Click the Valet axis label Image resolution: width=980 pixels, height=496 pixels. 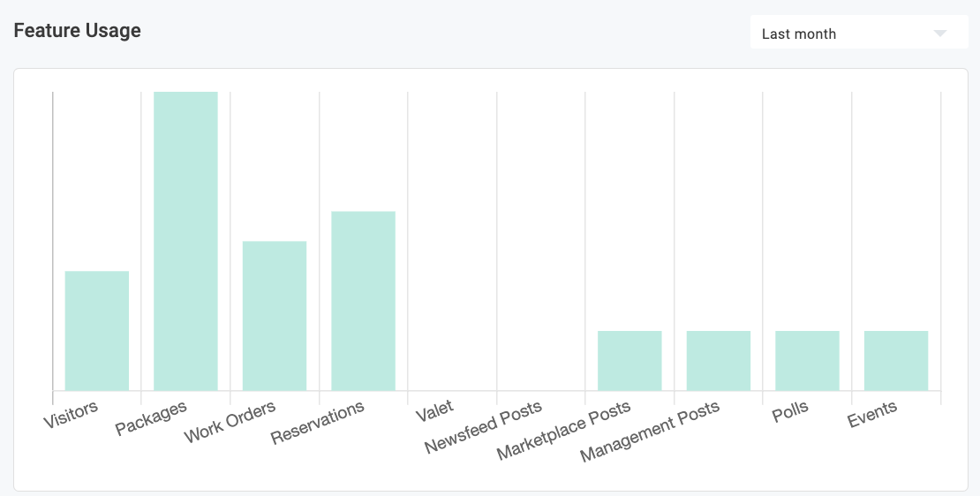434,410
